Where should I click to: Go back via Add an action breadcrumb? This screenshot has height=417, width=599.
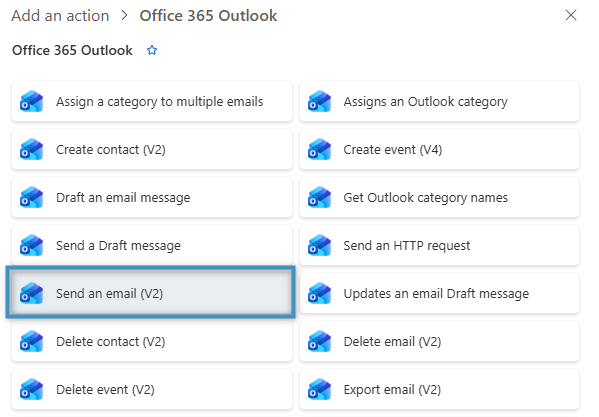60,16
